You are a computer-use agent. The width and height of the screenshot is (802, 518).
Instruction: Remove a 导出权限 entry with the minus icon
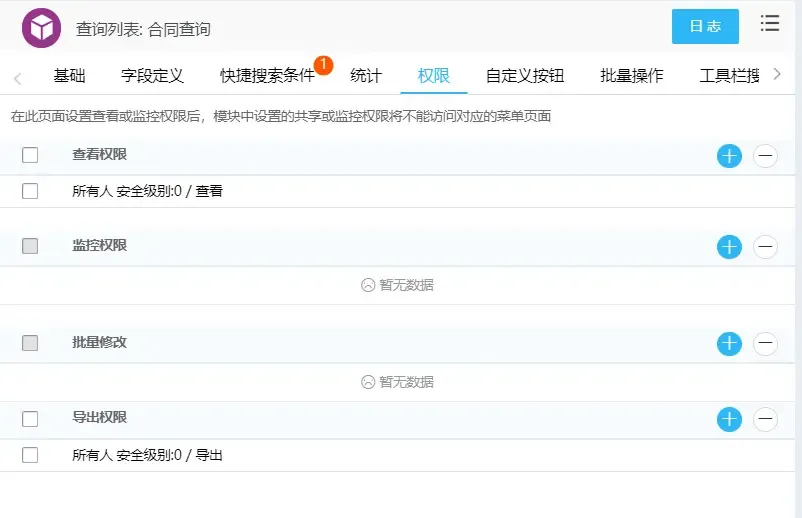765,419
